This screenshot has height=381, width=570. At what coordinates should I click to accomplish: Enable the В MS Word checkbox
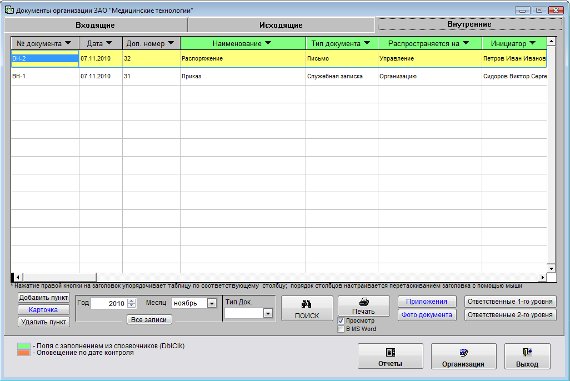[341, 329]
